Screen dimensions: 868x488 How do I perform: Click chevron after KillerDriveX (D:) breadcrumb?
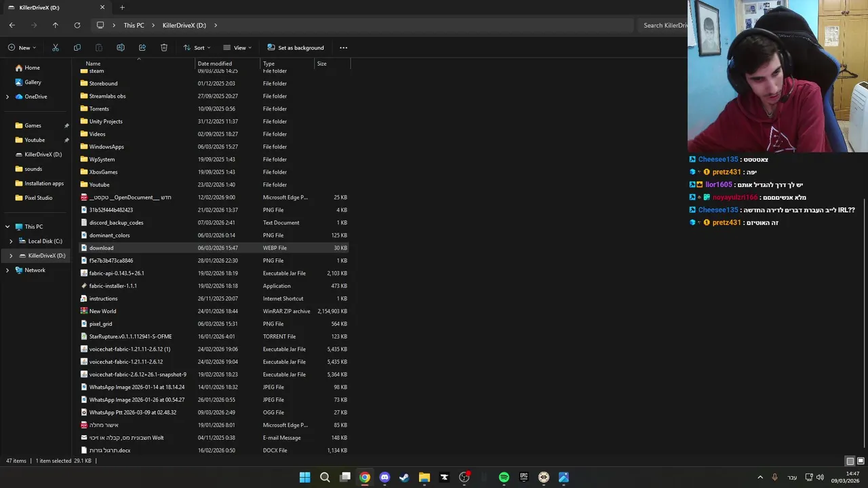pyautogui.click(x=216, y=25)
